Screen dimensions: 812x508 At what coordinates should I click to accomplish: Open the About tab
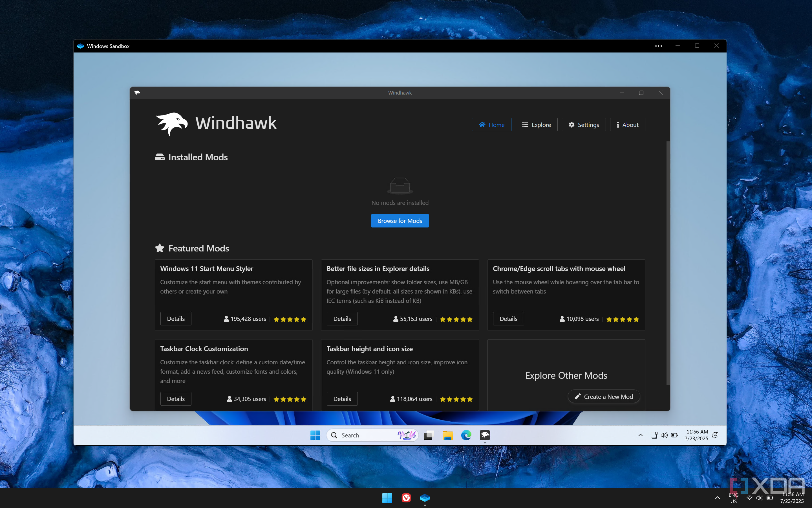click(627, 125)
